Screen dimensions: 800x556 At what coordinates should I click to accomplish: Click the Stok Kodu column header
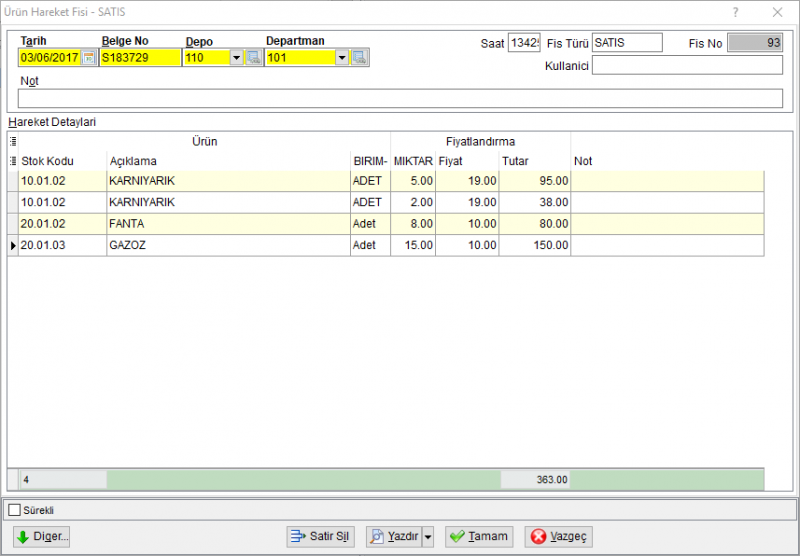tap(62, 161)
